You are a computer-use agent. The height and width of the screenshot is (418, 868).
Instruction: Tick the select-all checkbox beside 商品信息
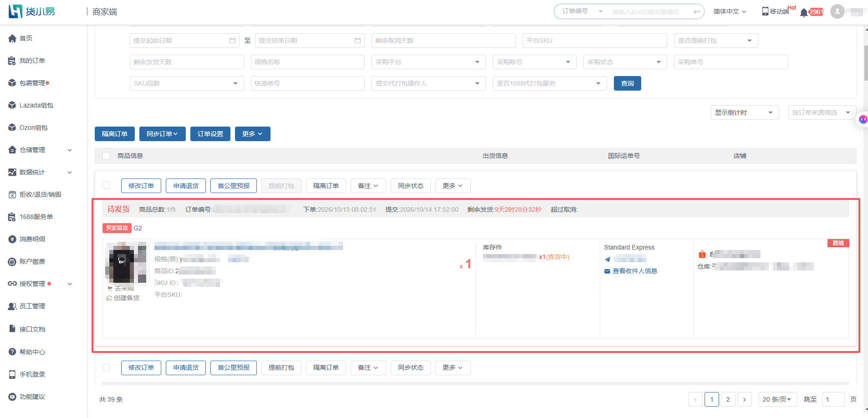[x=106, y=156]
